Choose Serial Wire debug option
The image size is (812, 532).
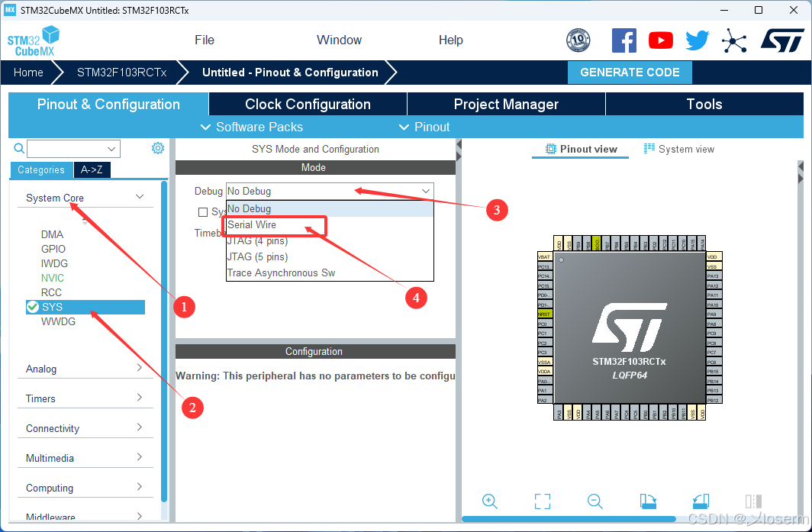[330, 225]
